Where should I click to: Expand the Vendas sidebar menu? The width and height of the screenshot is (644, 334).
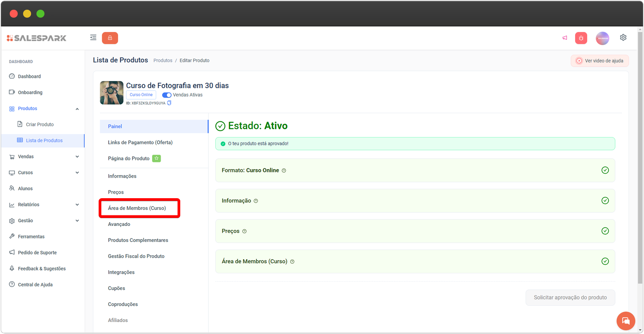77,157
